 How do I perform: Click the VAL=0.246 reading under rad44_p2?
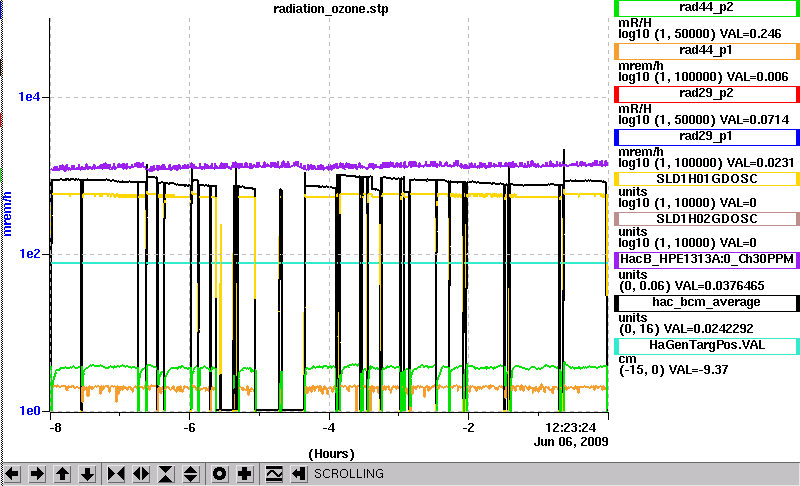(751, 34)
